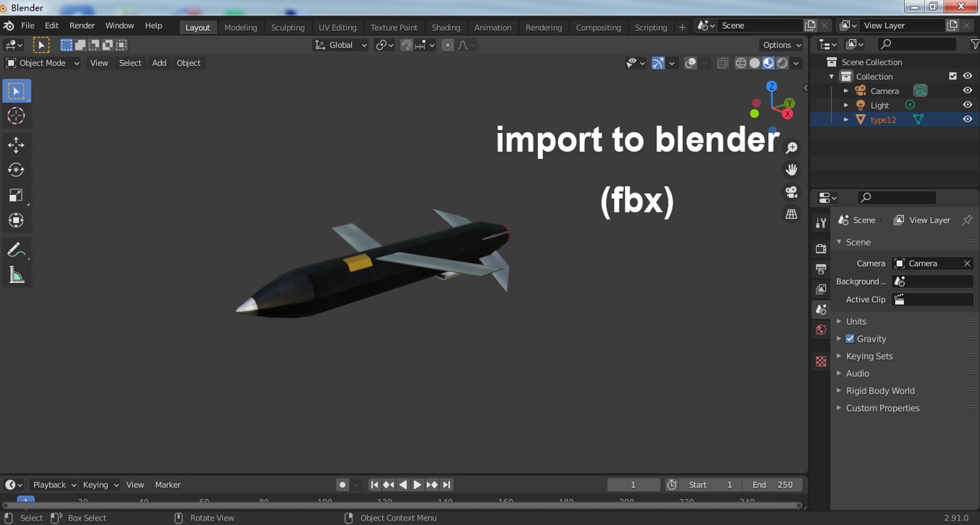This screenshot has width=980, height=525.
Task: Click the Play animation button
Action: pyautogui.click(x=417, y=485)
